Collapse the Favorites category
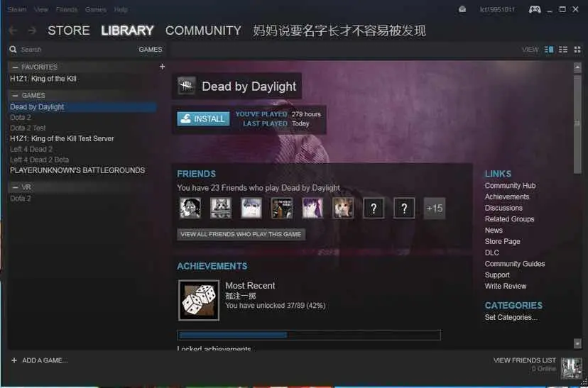 16,67
